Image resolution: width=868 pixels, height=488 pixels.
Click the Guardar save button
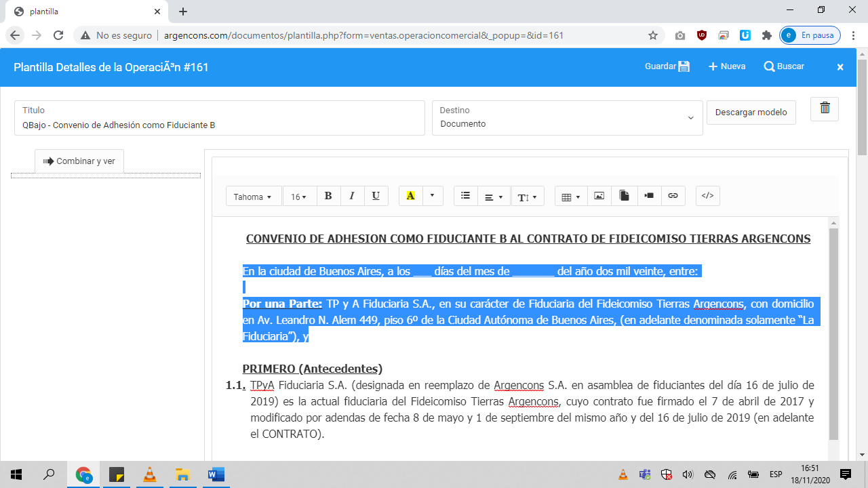coord(667,66)
